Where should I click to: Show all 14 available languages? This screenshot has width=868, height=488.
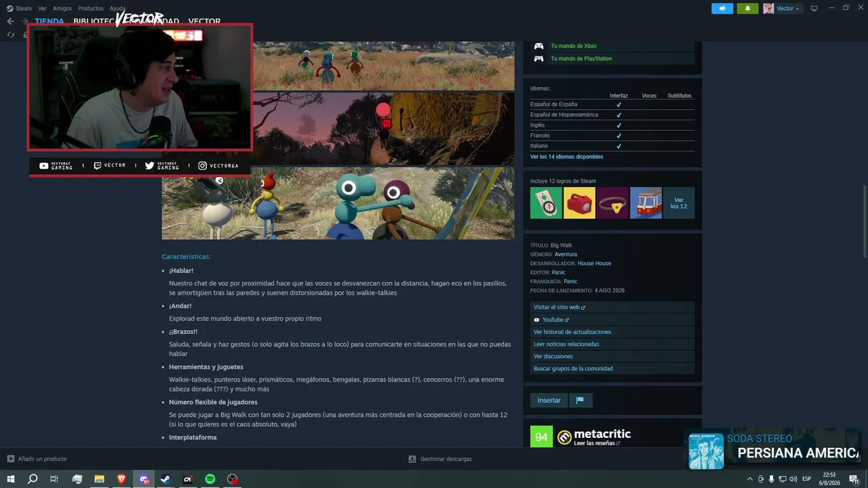pos(566,157)
